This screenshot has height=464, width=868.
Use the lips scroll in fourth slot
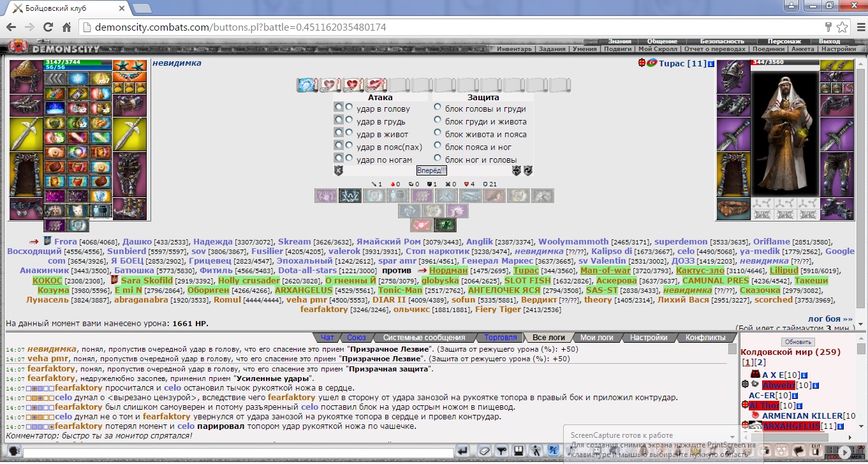pyautogui.click(x=375, y=85)
